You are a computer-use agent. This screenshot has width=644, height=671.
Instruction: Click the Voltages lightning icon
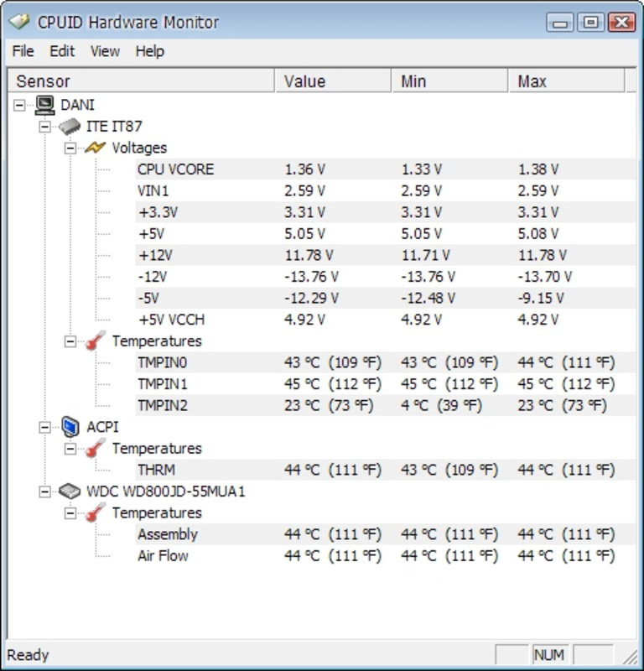tap(95, 148)
